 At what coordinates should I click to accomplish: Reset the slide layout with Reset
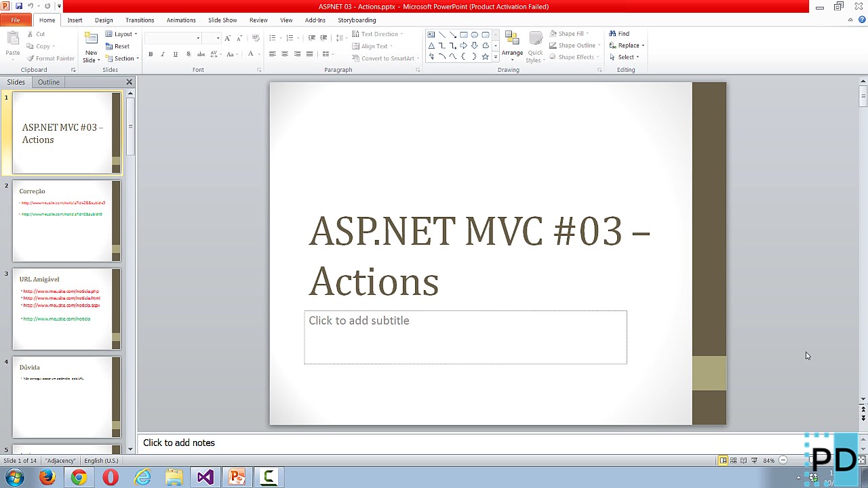coord(117,46)
